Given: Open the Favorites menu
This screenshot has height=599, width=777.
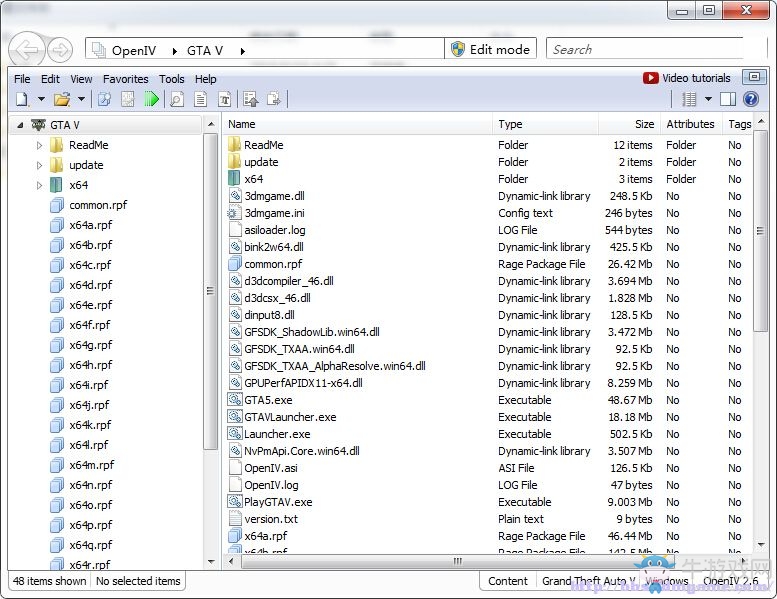Looking at the screenshot, I should pos(125,79).
